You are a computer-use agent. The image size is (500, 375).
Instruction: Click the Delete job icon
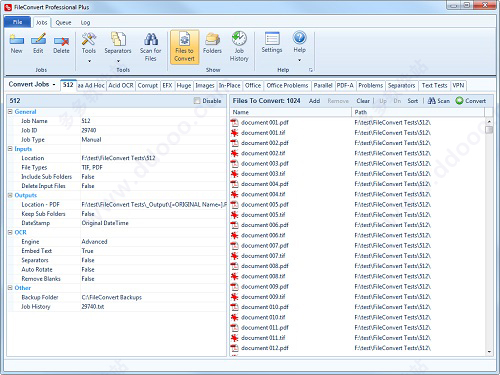click(x=61, y=40)
